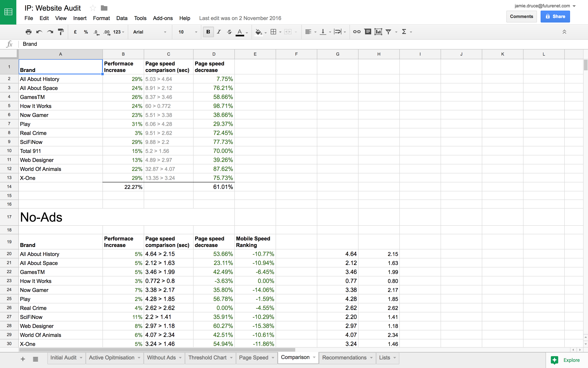The height and width of the screenshot is (368, 588).
Task: Move document with the folder icon
Action: pos(104,8)
